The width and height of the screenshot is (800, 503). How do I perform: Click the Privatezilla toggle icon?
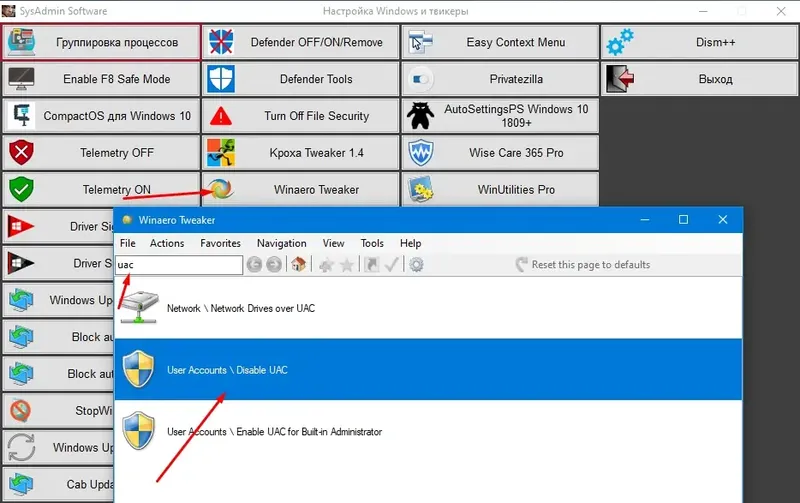421,79
